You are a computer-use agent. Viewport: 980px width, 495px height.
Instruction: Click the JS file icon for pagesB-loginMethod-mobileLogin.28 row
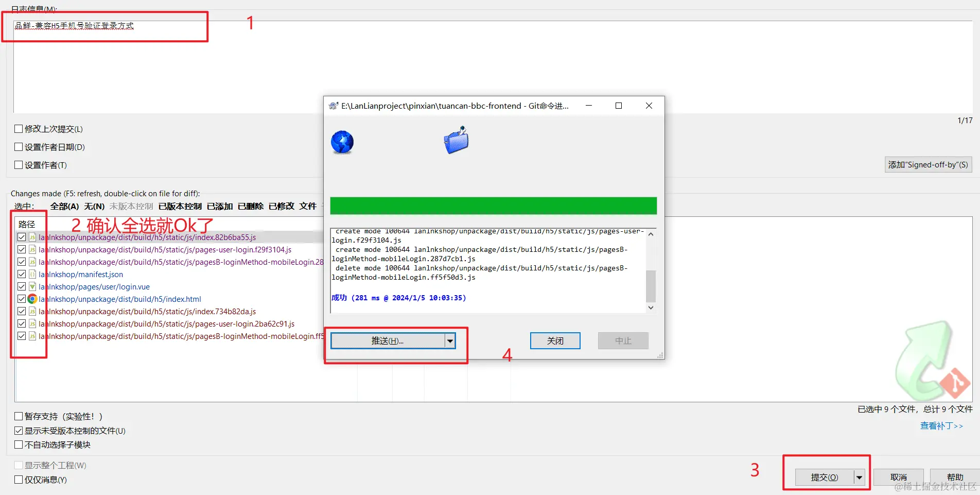[32, 262]
